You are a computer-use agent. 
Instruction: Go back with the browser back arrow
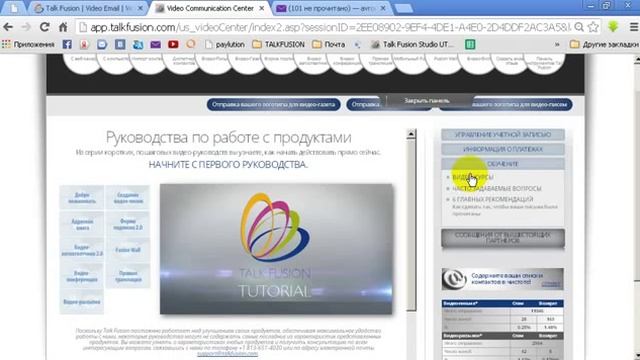pos(8,27)
